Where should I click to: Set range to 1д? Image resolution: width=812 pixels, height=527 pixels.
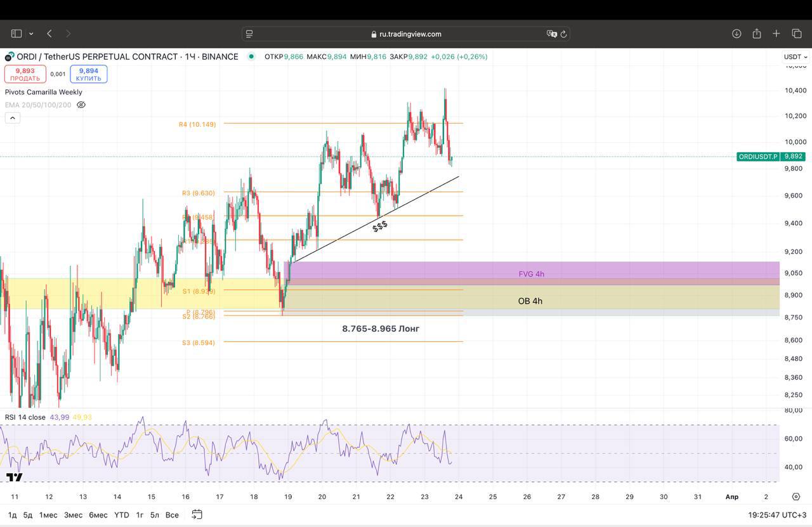(12, 515)
